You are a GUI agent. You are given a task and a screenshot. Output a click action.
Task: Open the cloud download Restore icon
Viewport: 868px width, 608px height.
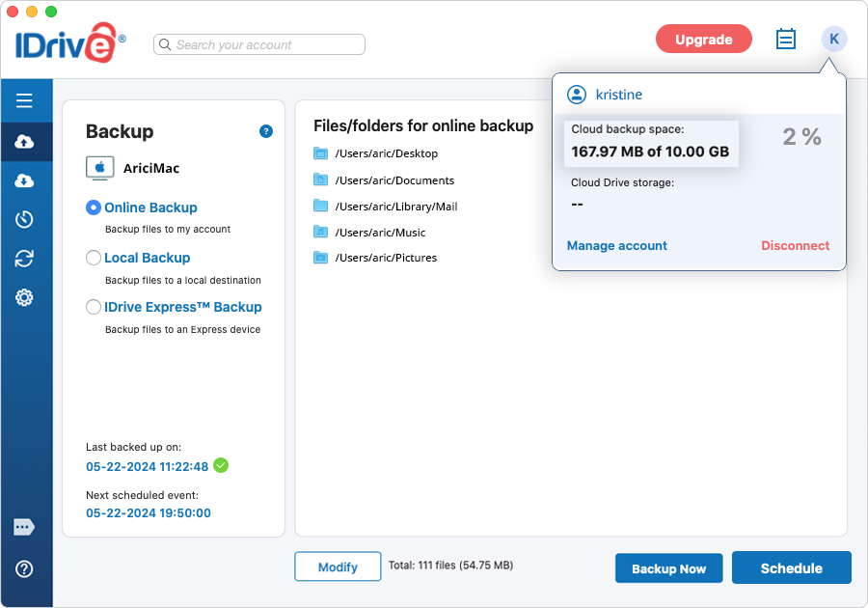(24, 181)
